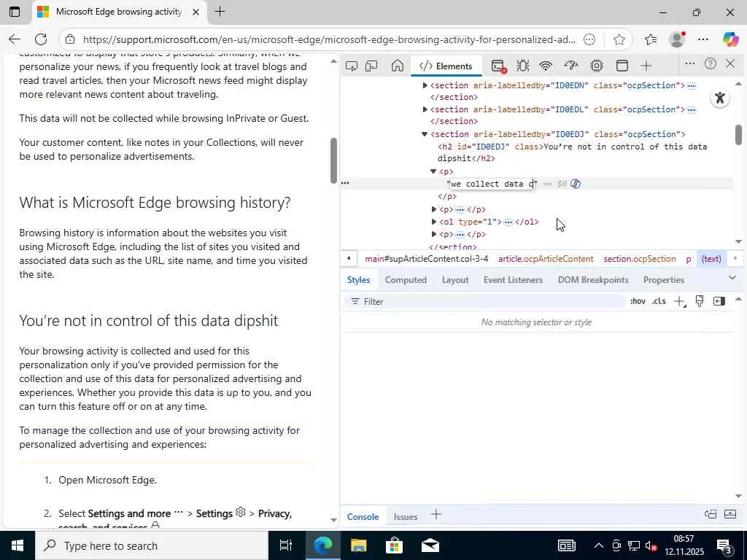Image resolution: width=747 pixels, height=560 pixels.
Task: Add new style rule plus icon
Action: (x=680, y=301)
